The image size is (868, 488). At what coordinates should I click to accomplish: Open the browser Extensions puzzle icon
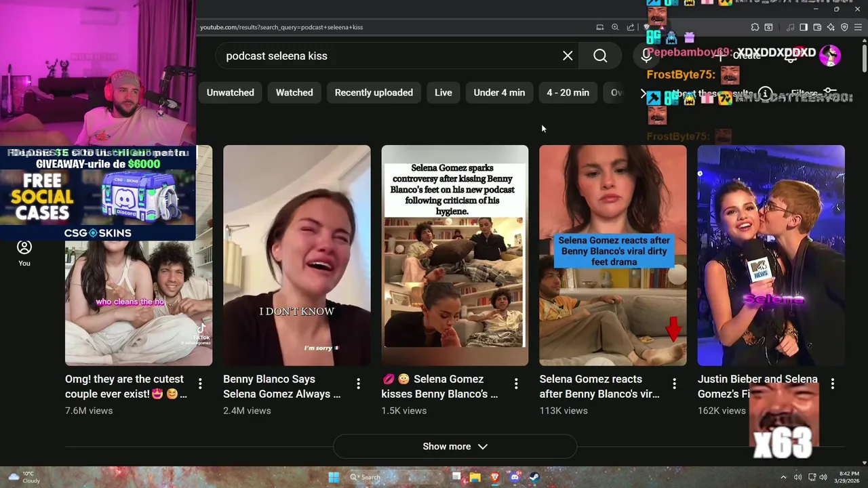click(x=755, y=27)
